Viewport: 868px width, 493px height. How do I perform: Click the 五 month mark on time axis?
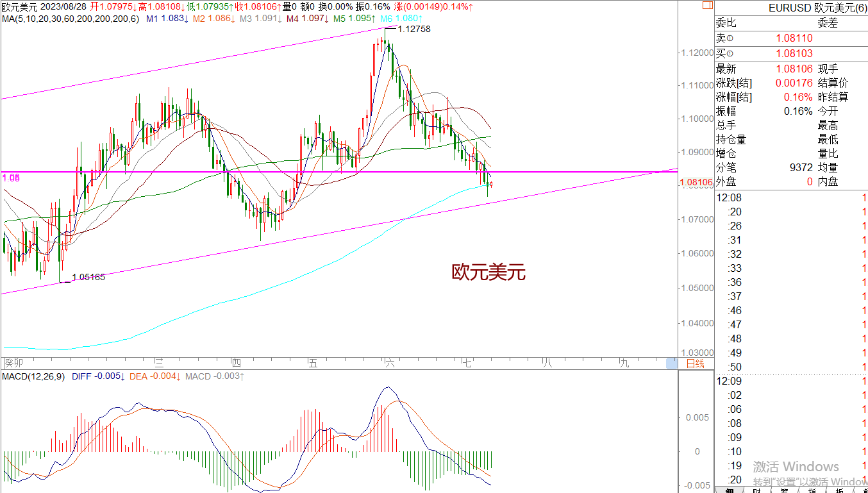pos(313,363)
